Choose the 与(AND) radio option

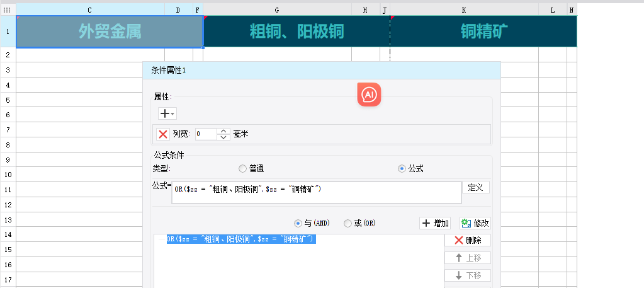(x=298, y=223)
